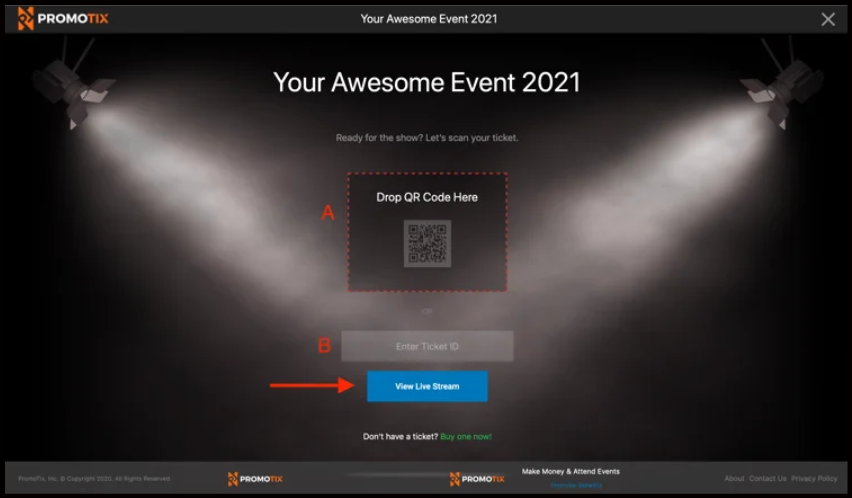Focus the Enter Ticket ID field
Viewport: 852px width, 498px height.
(427, 346)
